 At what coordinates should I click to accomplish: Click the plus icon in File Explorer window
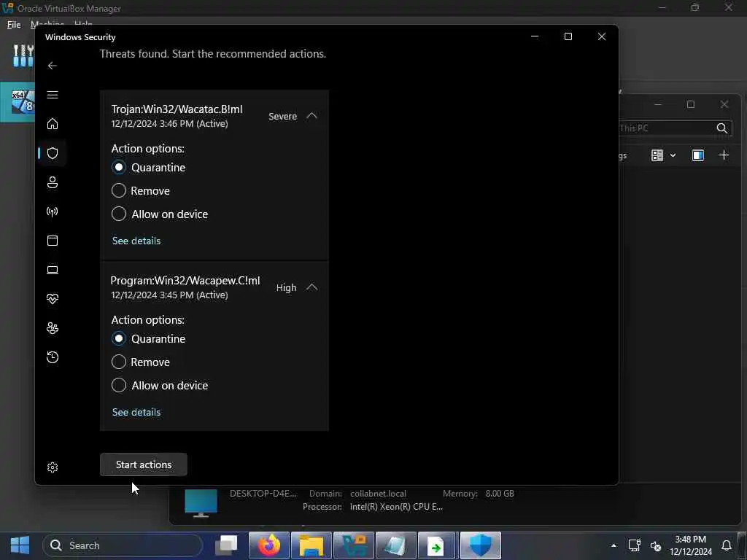click(724, 155)
